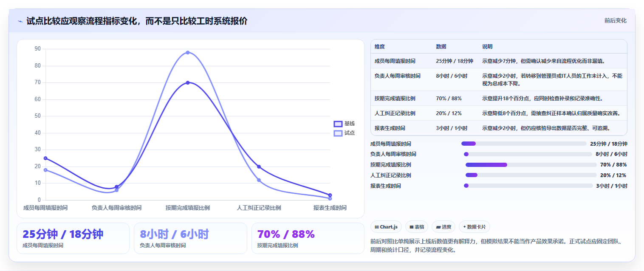
Task: Click the 70% / 88% data card
Action: 308,238
